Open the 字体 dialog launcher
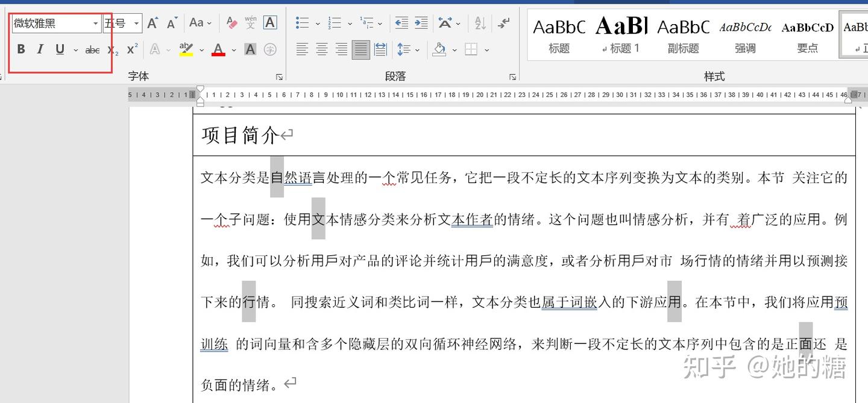The image size is (868, 403). 279,77
